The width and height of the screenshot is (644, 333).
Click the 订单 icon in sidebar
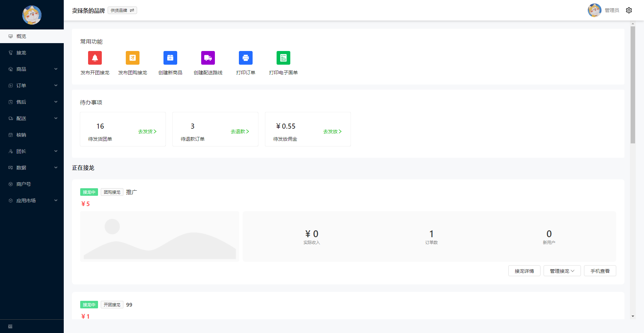(x=11, y=86)
